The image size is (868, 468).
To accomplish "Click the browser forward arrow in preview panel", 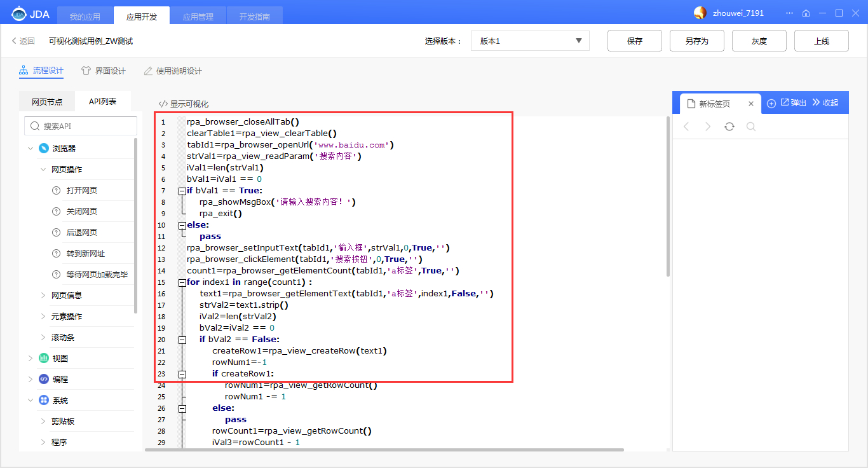I will [708, 127].
